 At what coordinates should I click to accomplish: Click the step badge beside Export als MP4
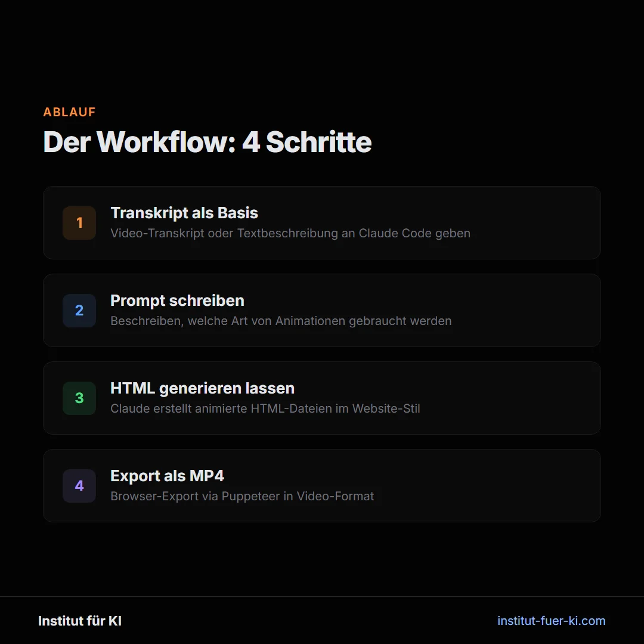tap(79, 485)
